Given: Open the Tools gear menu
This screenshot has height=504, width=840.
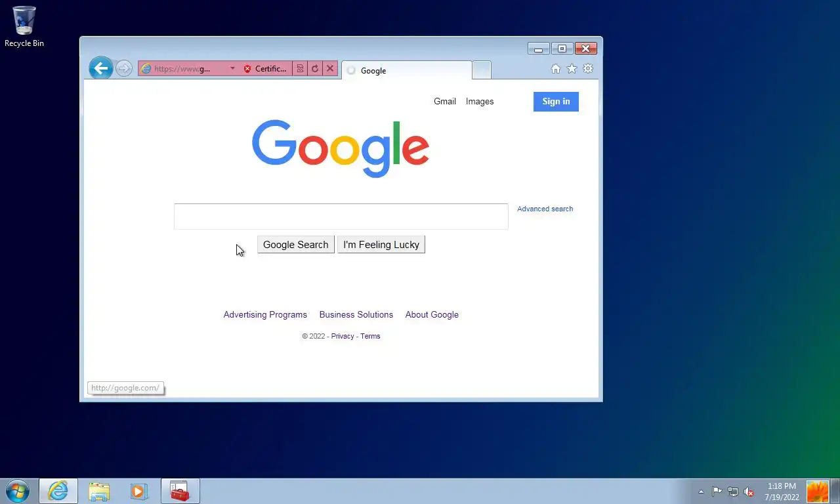Looking at the screenshot, I should pos(588,69).
